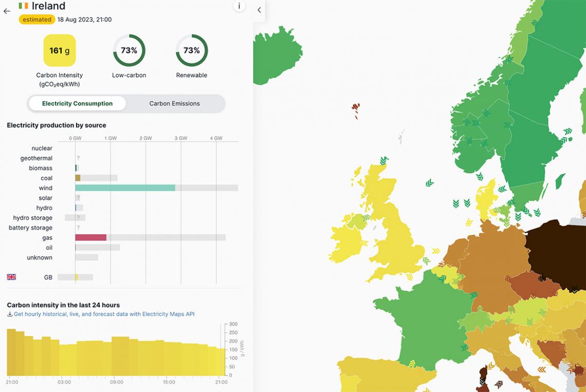Click the Ireland flag icon
Screen dimensions: 586x392
coord(24,6)
